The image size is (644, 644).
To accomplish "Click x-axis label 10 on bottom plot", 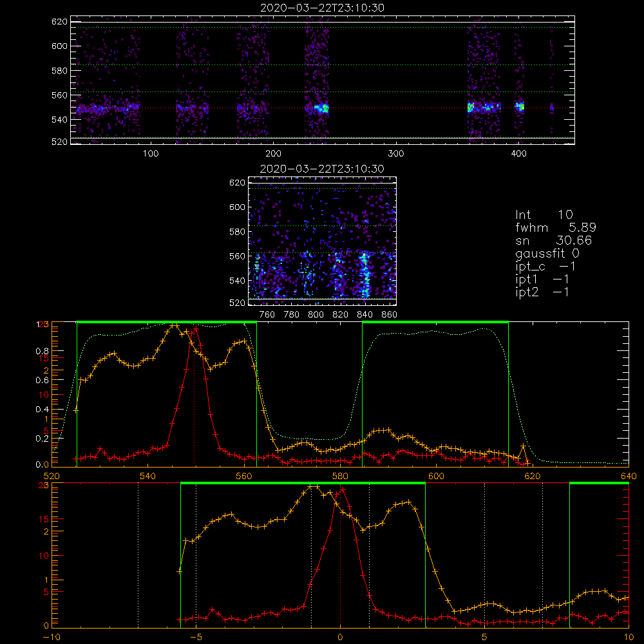I will pos(629,637).
